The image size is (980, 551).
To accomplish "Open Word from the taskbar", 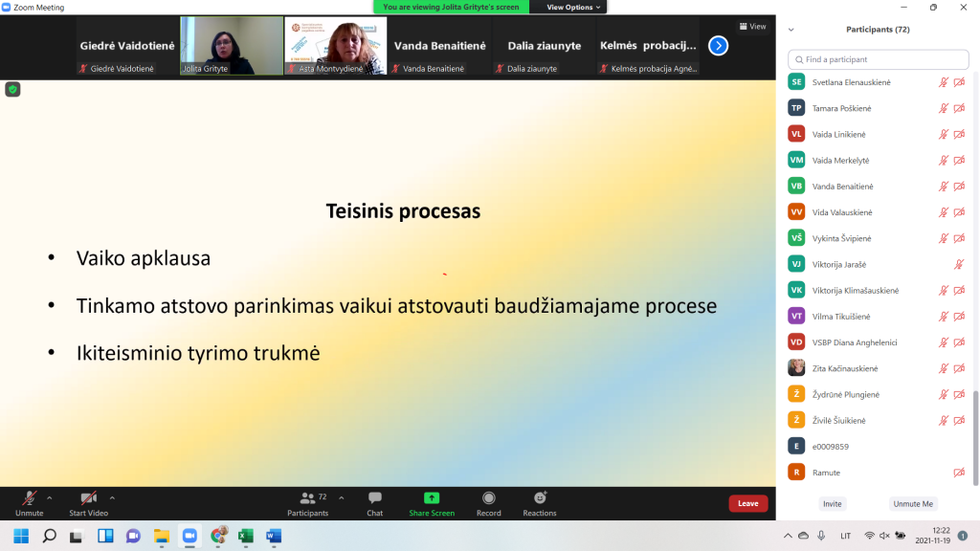I will (274, 536).
